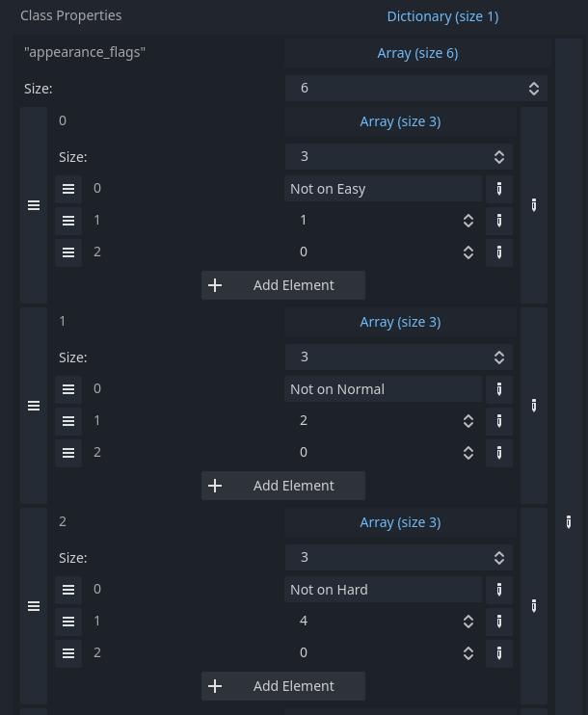Screen dimensions: 588x715
Task: Click the pencil icon beside "Not on Hard"
Action: [499, 590]
